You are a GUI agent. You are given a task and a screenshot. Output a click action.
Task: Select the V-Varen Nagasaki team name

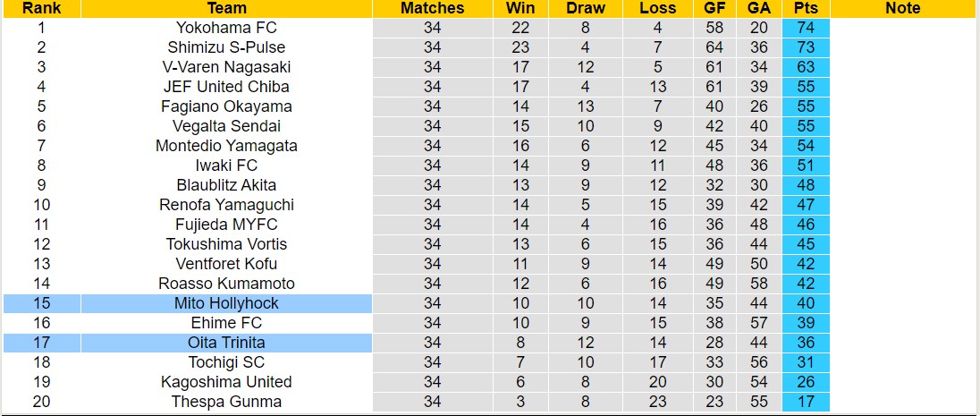226,67
